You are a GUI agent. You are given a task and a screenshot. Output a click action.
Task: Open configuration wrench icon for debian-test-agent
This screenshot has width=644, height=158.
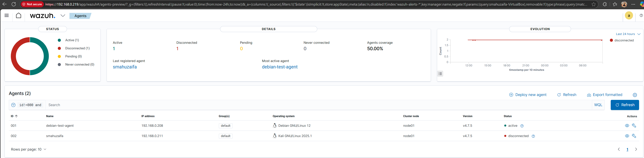coord(634,126)
